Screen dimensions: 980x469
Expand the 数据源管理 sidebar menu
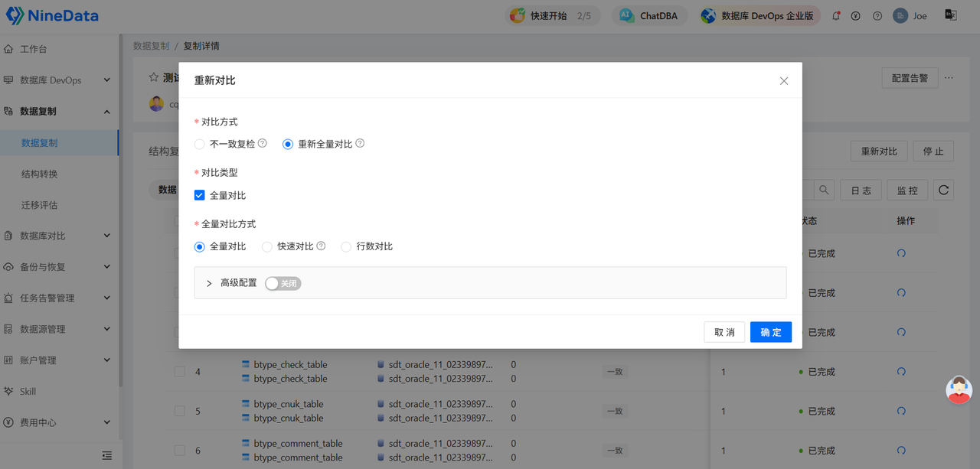coord(59,329)
